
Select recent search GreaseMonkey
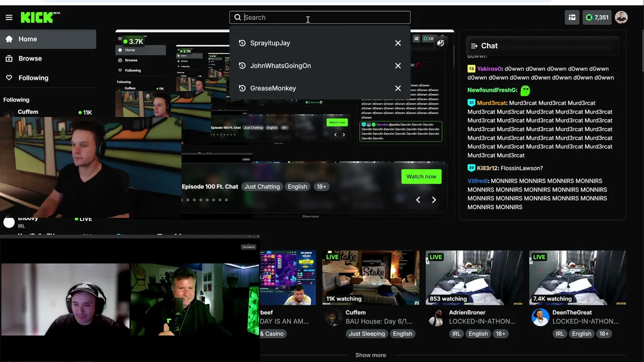tap(273, 88)
